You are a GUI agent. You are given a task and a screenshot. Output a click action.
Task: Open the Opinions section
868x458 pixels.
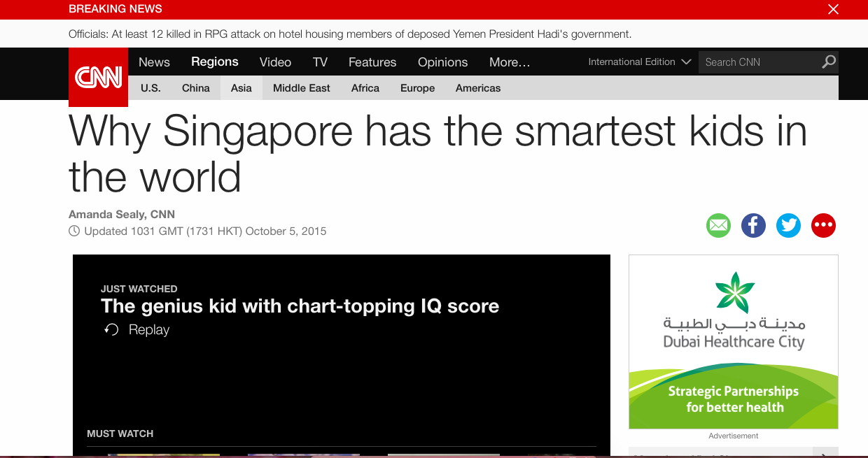click(x=442, y=62)
